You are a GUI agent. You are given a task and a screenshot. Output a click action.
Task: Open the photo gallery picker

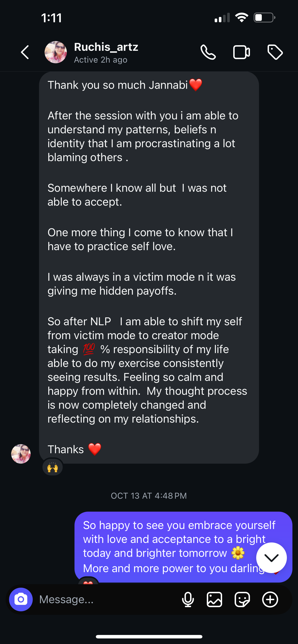pos(214,599)
